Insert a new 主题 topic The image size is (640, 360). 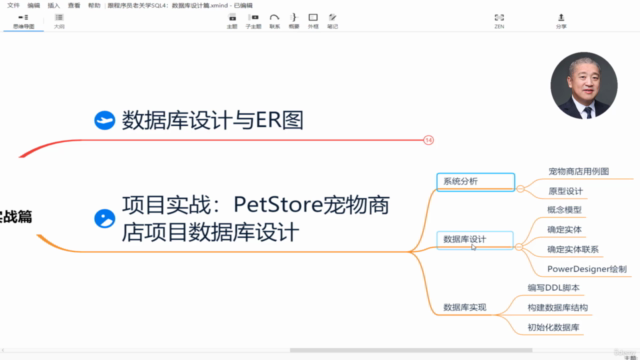tap(232, 21)
